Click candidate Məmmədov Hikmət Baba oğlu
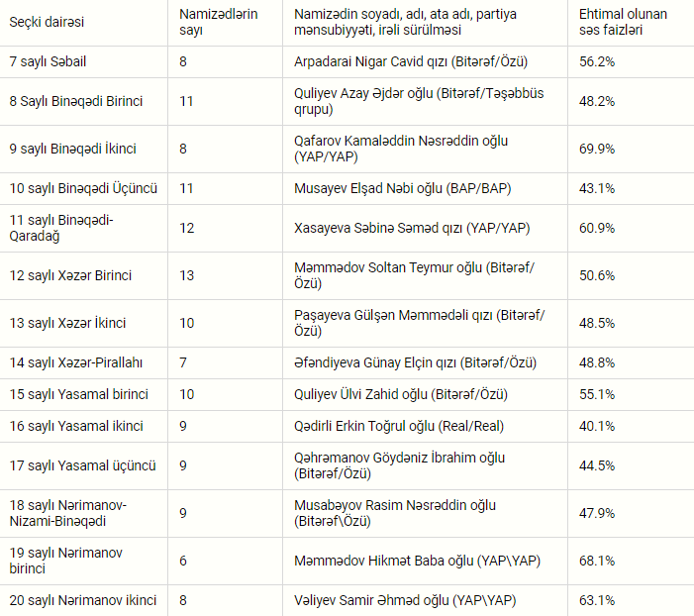The height and width of the screenshot is (616, 694). click(x=417, y=561)
